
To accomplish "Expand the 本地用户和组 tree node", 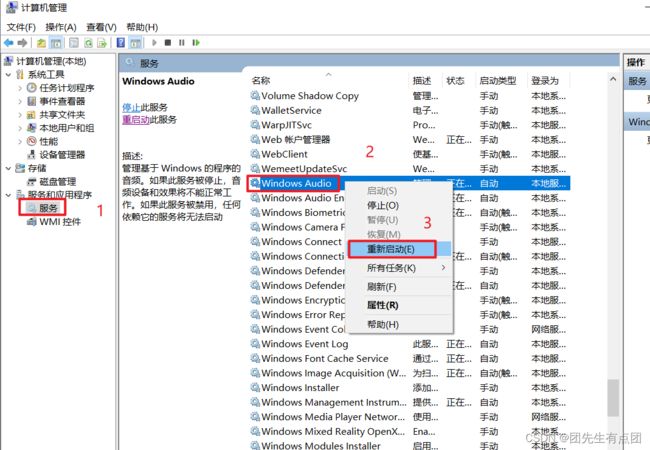I will [20, 128].
